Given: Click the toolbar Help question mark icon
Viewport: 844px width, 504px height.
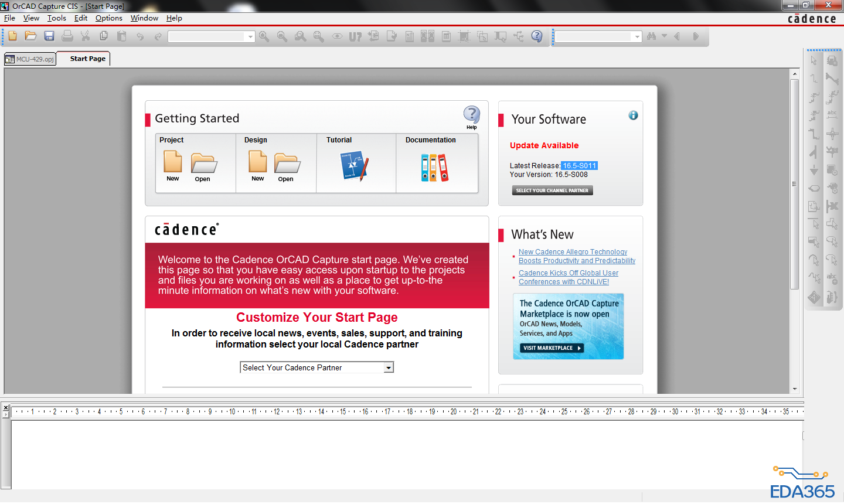Looking at the screenshot, I should 537,36.
